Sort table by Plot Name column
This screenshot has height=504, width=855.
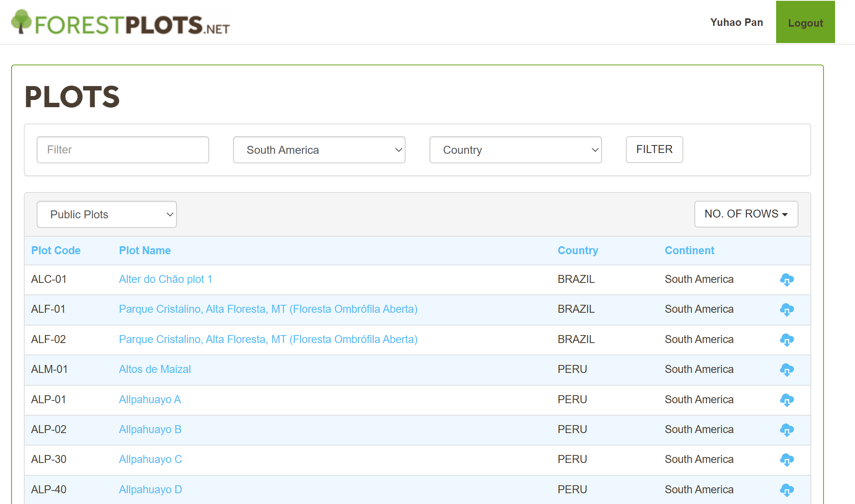pos(145,250)
